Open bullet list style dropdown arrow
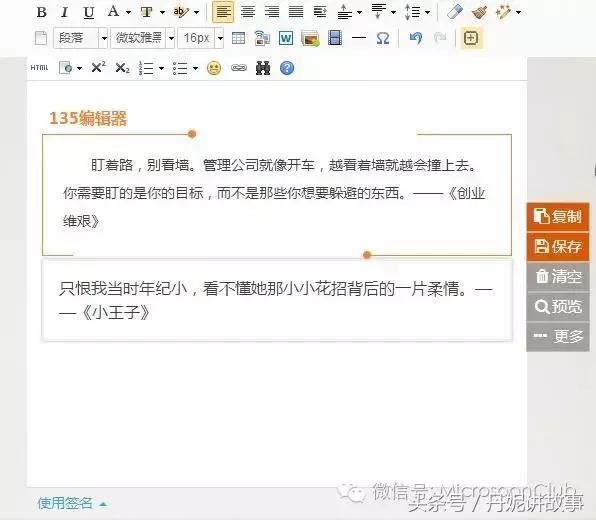Screen dimensions: 596x520 click(x=195, y=68)
